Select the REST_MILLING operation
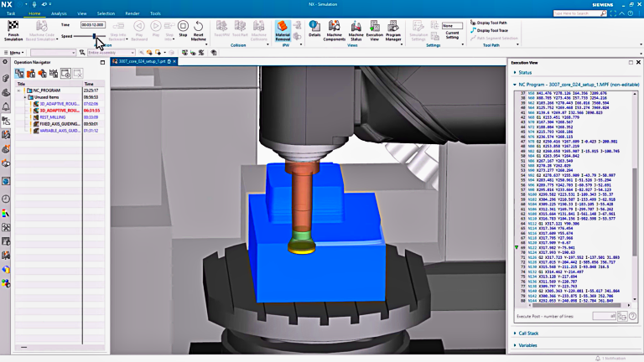Image resolution: width=644 pixels, height=362 pixels. 53,117
